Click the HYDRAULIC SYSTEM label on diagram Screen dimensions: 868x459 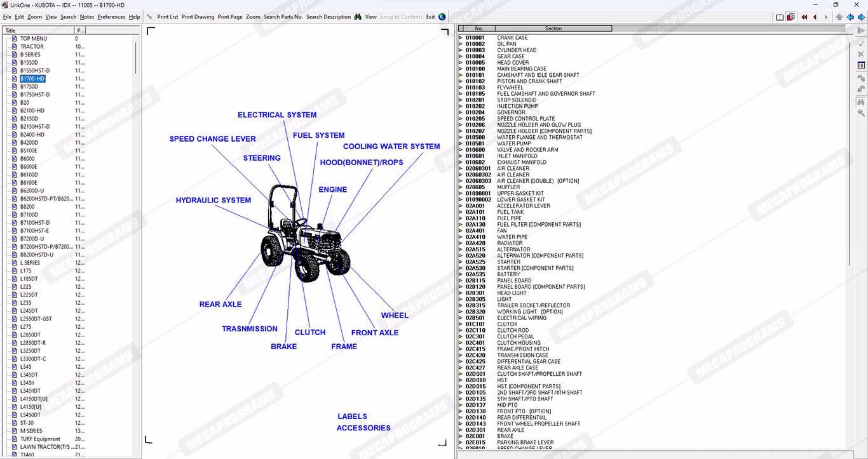click(213, 201)
